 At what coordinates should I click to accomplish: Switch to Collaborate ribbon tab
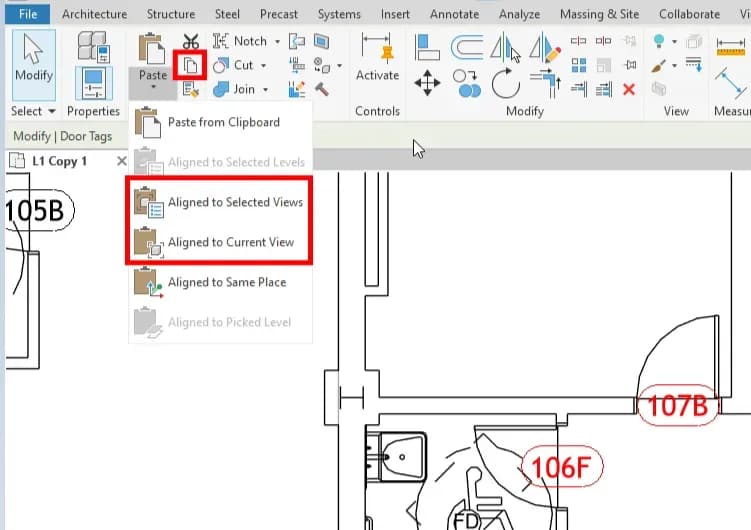689,14
